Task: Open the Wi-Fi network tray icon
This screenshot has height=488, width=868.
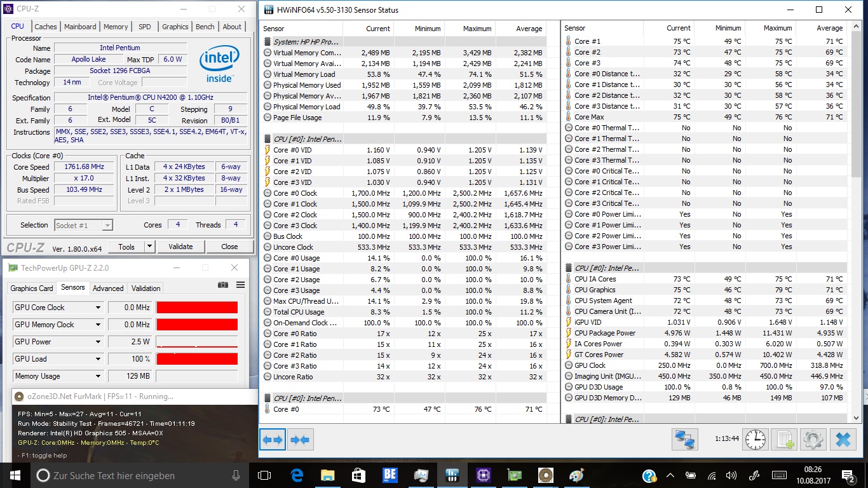Action: [x=712, y=476]
